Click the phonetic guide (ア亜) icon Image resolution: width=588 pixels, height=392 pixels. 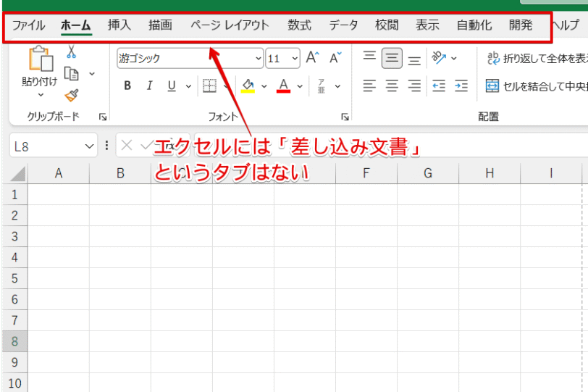[322, 86]
